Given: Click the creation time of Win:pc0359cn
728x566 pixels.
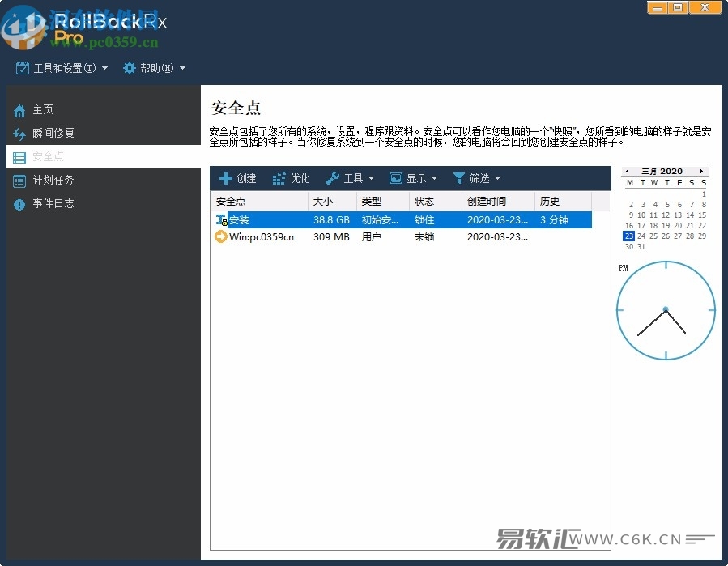Looking at the screenshot, I should click(497, 236).
